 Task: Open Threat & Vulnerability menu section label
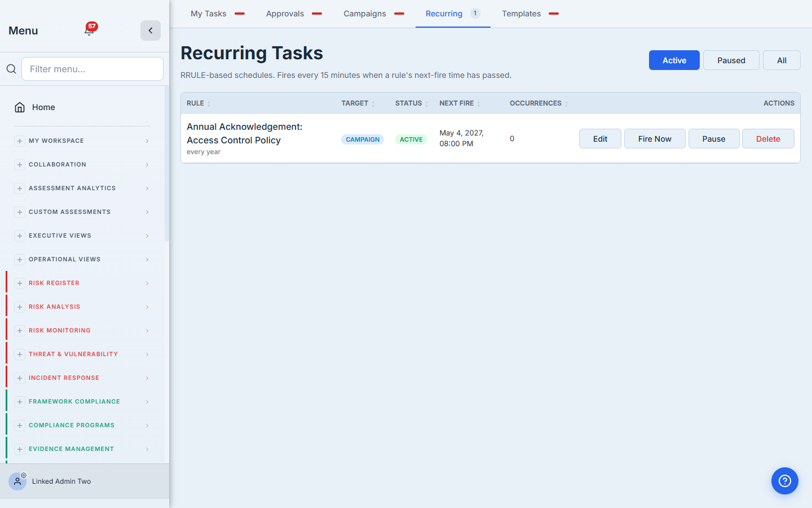(73, 354)
